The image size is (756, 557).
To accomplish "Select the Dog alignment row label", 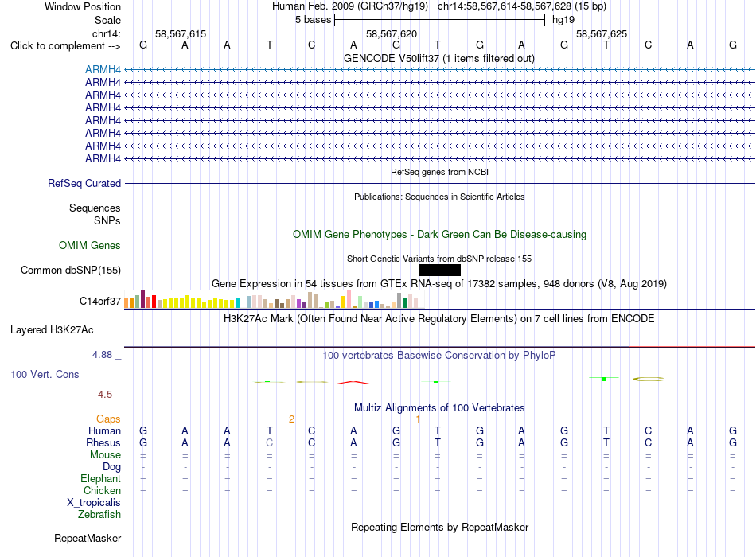I will tap(111, 467).
